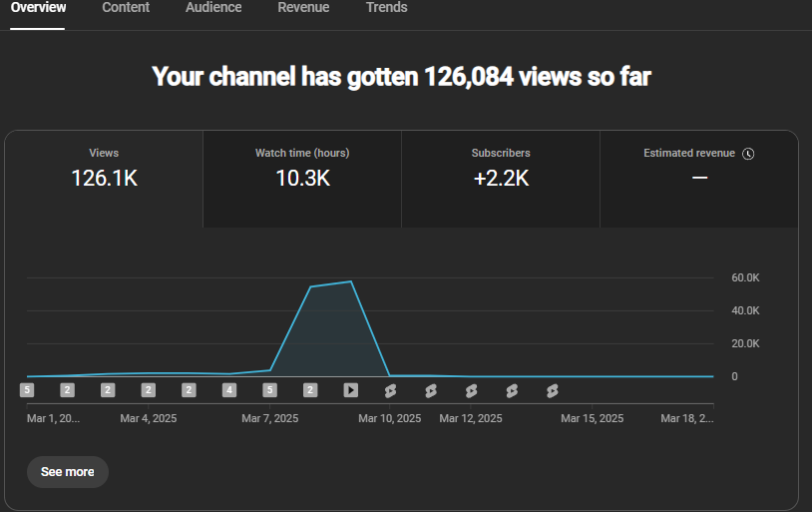Screen dimensions: 812x512
Task: Select the Trends tab
Action: [x=386, y=7]
